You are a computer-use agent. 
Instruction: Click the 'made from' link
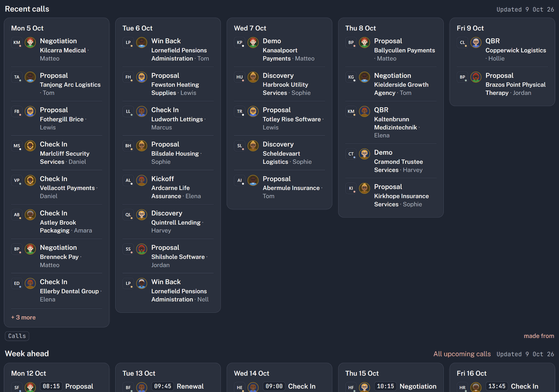point(539,336)
